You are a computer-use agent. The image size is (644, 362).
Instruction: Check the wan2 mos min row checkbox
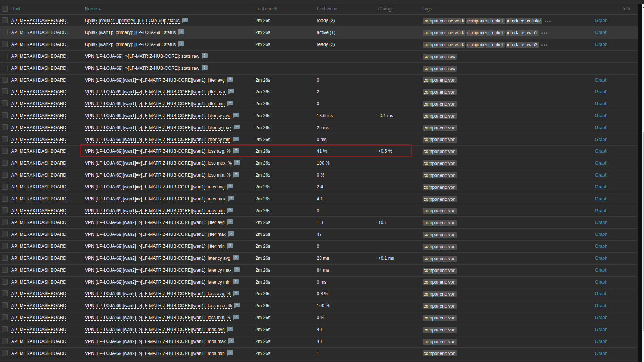click(x=5, y=353)
